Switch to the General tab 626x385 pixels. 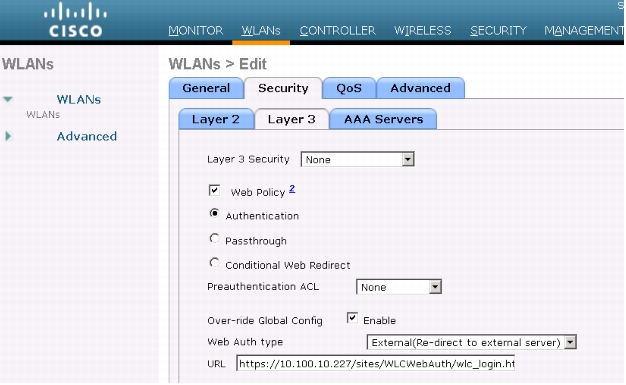pyautogui.click(x=206, y=88)
